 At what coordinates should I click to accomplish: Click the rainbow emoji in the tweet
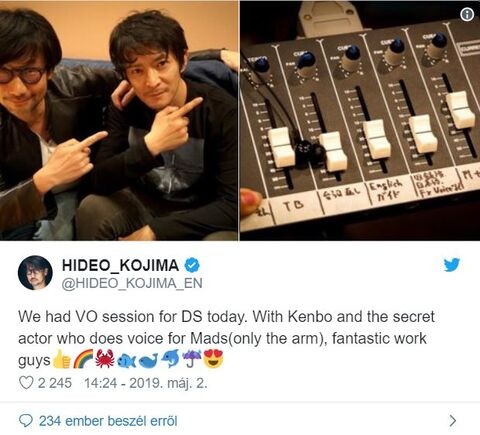pos(82,360)
